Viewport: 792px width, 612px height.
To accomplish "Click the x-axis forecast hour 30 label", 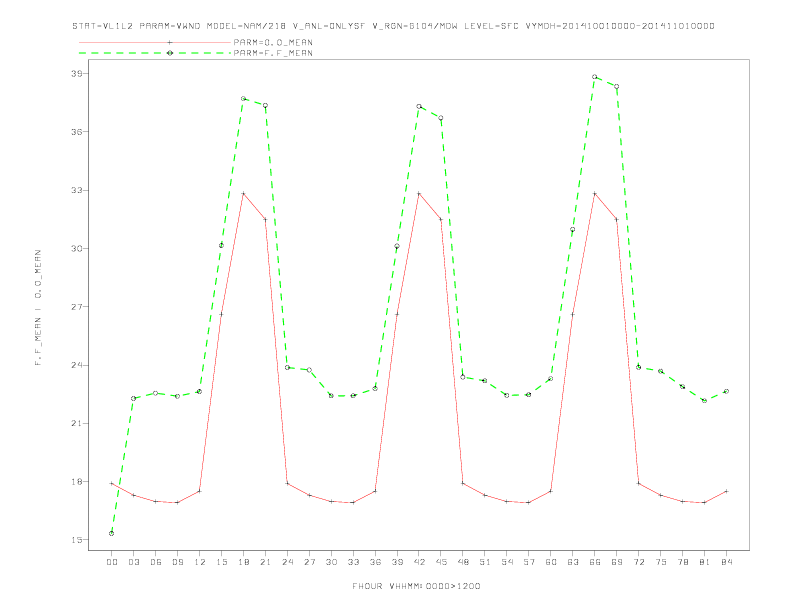I will point(331,562).
